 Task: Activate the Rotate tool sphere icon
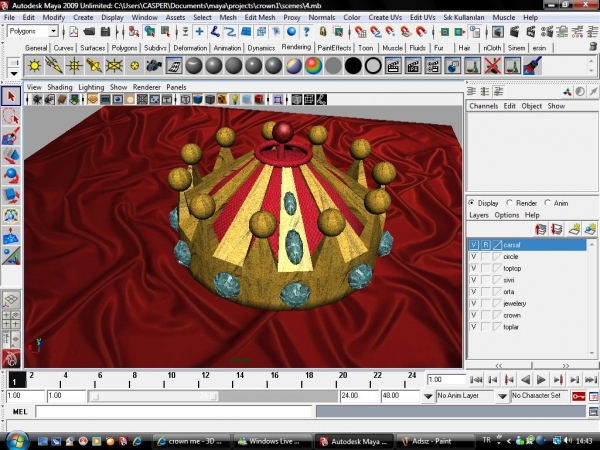(11, 176)
